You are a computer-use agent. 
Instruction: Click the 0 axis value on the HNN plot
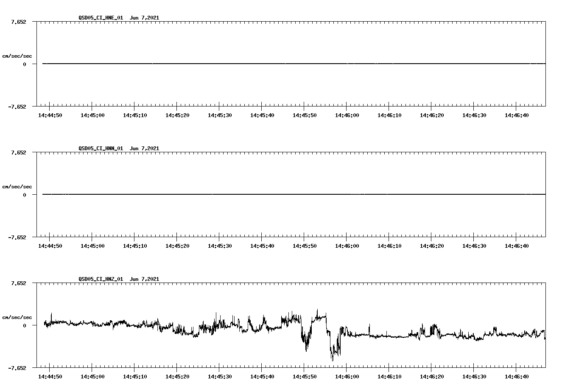tap(25, 195)
